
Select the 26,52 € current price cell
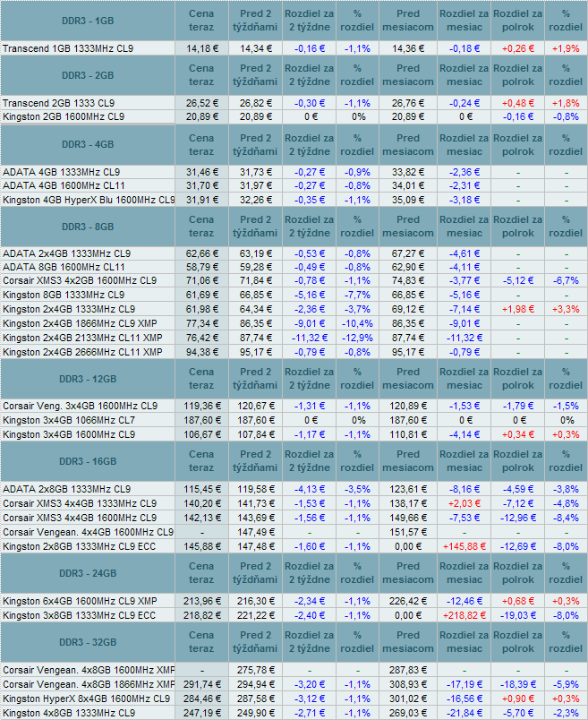point(202,103)
